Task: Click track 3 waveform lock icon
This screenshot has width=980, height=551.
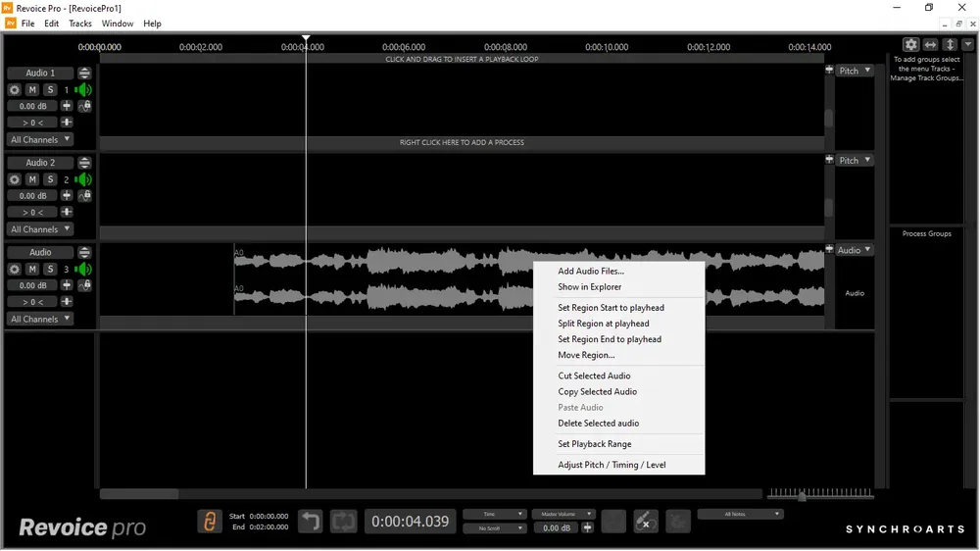Action: coord(85,285)
